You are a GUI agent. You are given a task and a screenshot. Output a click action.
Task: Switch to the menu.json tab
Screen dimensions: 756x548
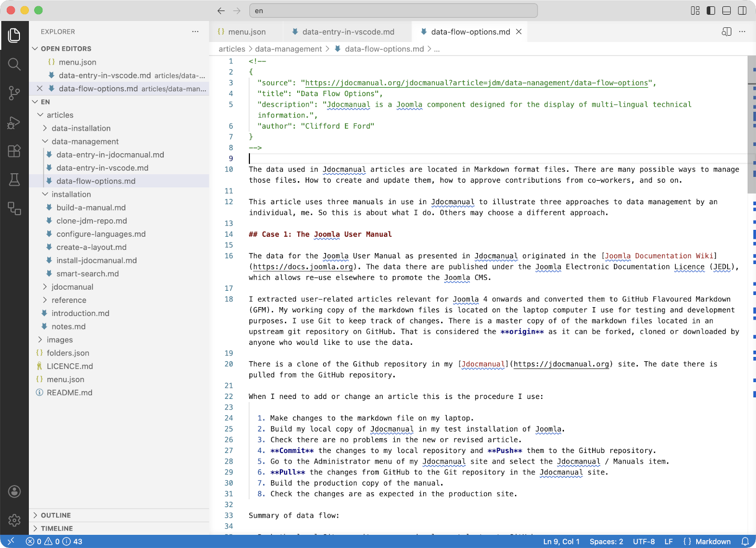pos(246,31)
